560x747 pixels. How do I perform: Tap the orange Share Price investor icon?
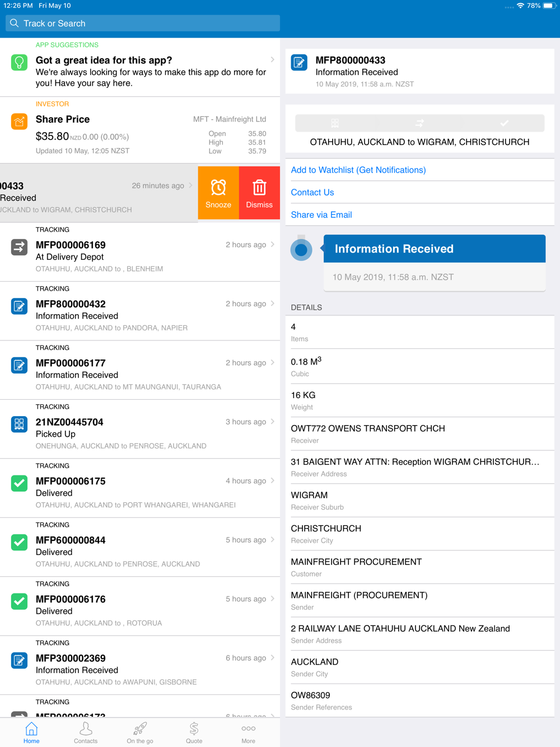(x=19, y=122)
